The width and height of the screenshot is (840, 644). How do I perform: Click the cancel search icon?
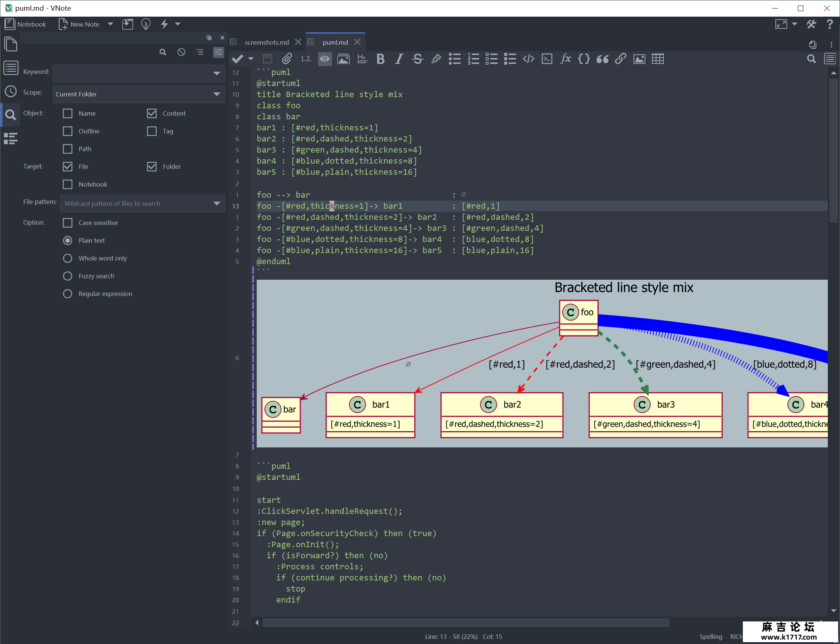tap(181, 52)
